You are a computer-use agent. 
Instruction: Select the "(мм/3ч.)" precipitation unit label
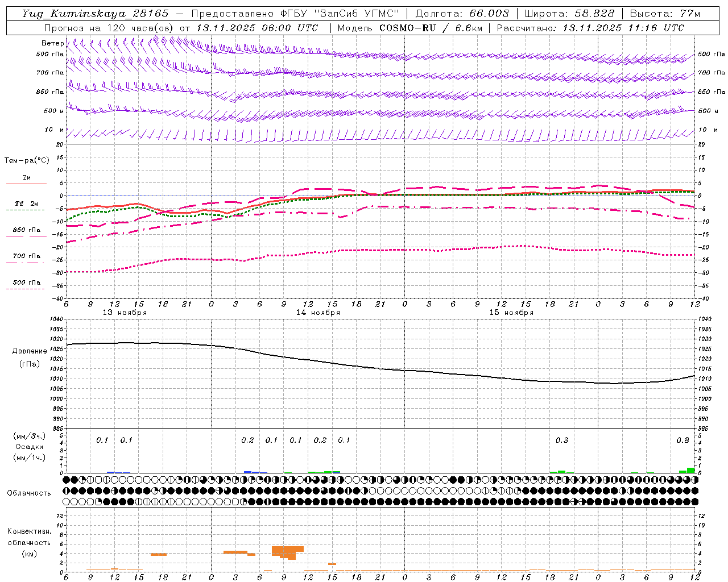point(29,436)
